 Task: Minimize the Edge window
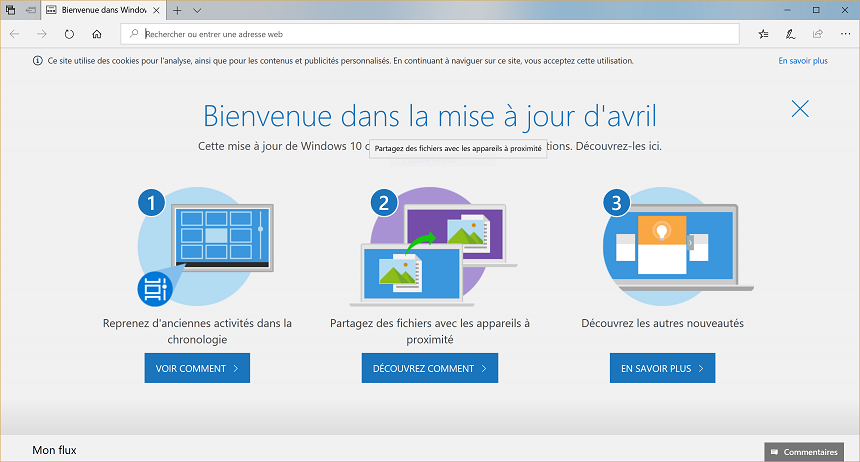[788, 10]
